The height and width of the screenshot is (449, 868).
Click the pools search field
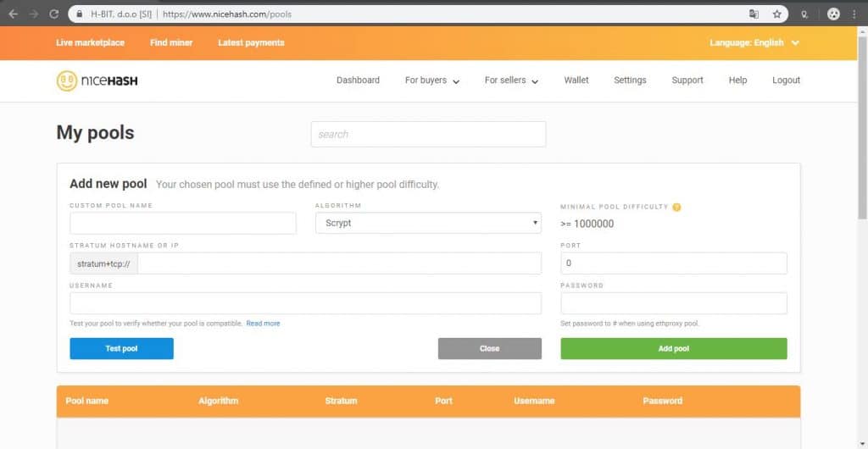tap(428, 135)
